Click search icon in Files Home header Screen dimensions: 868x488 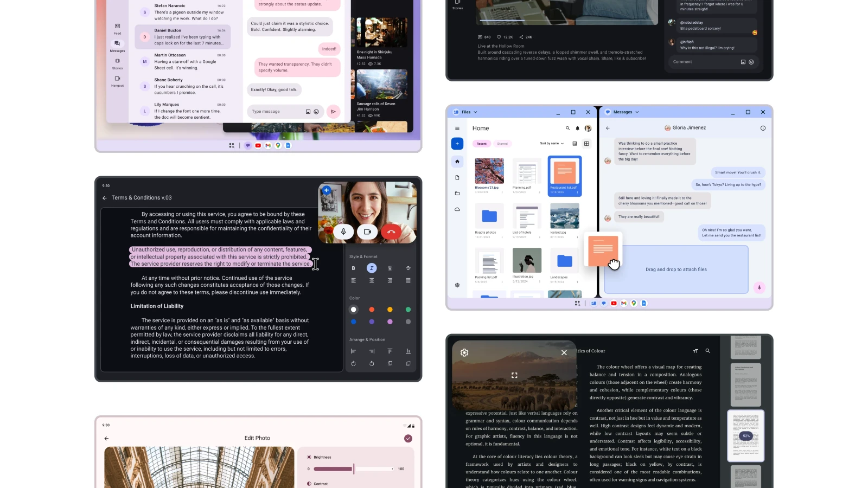point(568,129)
